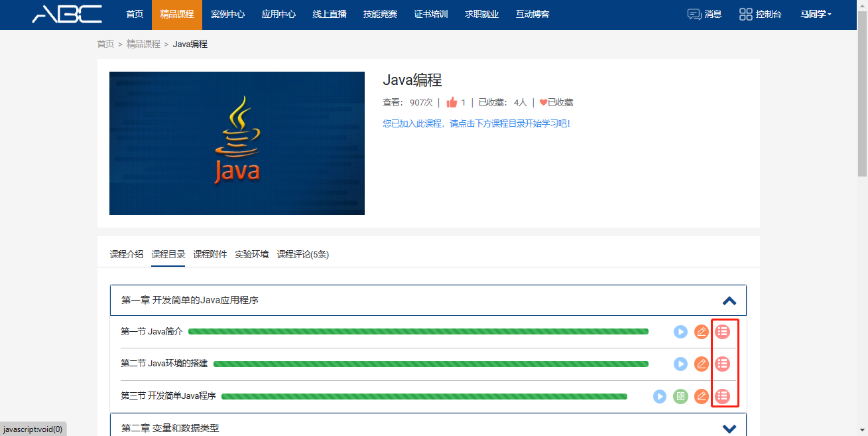Open 互动博客 navigation item
868x436 pixels.
[532, 14]
